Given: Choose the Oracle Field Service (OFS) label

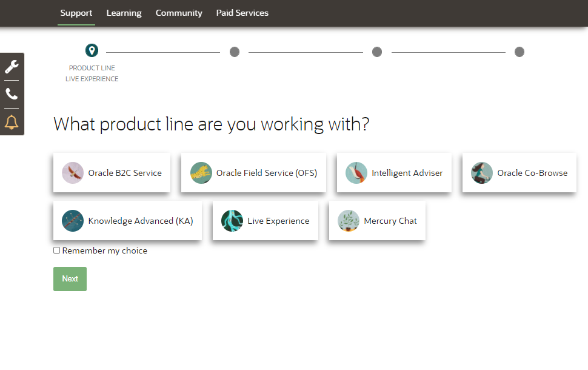Looking at the screenshot, I should (x=267, y=173).
